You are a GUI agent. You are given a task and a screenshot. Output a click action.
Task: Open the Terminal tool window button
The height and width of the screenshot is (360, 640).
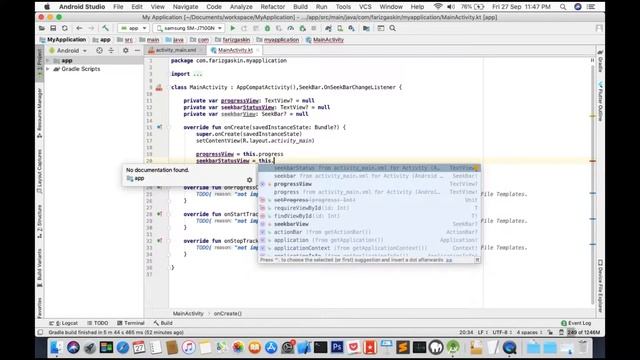point(131,323)
